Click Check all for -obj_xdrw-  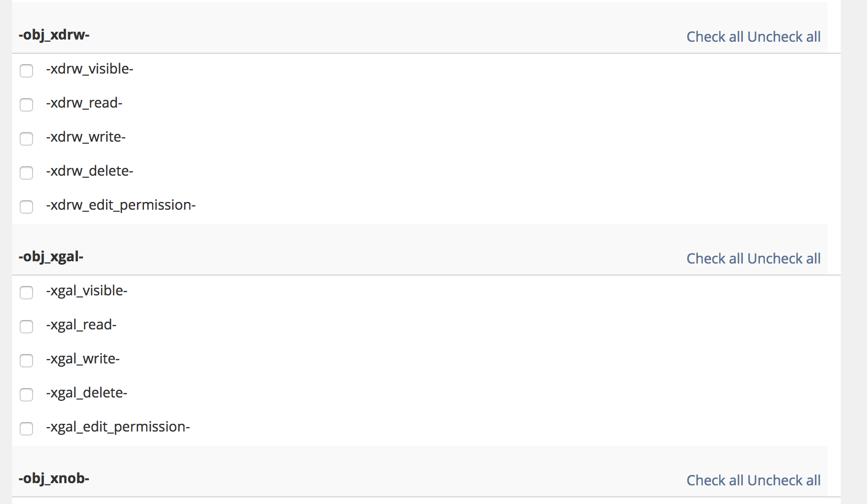pyautogui.click(x=715, y=37)
